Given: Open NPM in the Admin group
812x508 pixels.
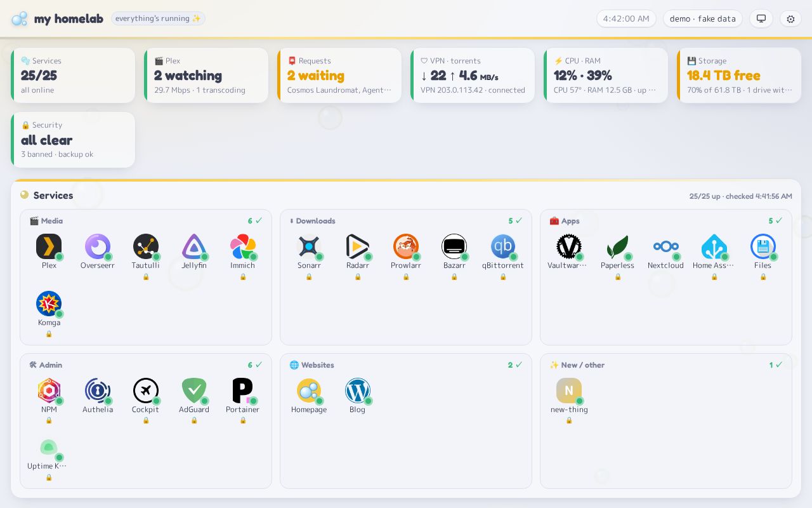Looking at the screenshot, I should tap(49, 391).
